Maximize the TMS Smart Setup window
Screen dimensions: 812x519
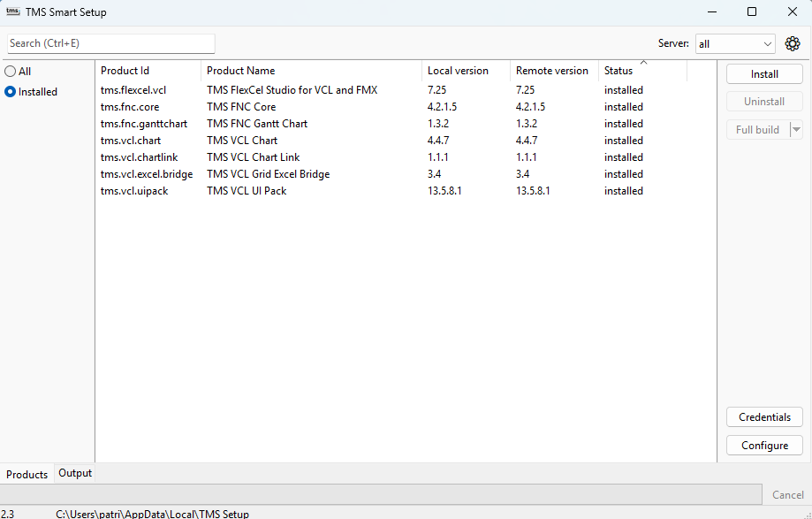[x=752, y=11]
